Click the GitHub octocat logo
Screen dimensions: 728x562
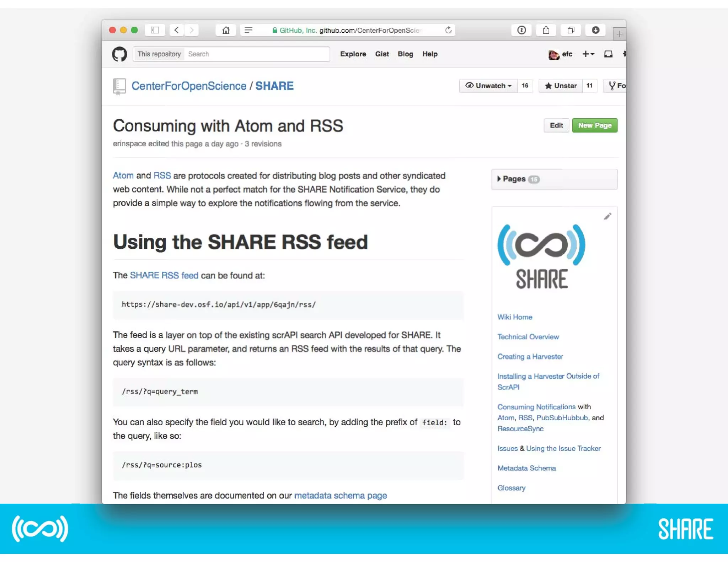pyautogui.click(x=119, y=54)
